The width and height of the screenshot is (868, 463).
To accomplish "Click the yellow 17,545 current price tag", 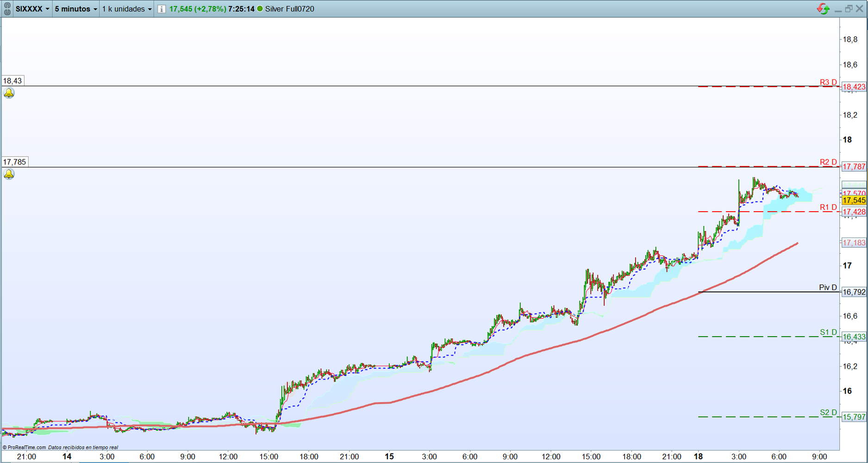I will (854, 200).
